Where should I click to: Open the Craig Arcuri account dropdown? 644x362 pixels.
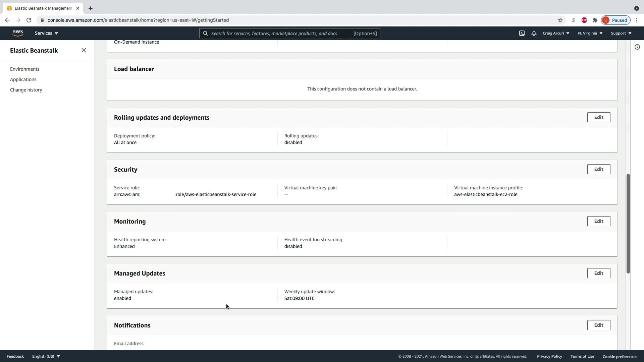click(x=556, y=33)
